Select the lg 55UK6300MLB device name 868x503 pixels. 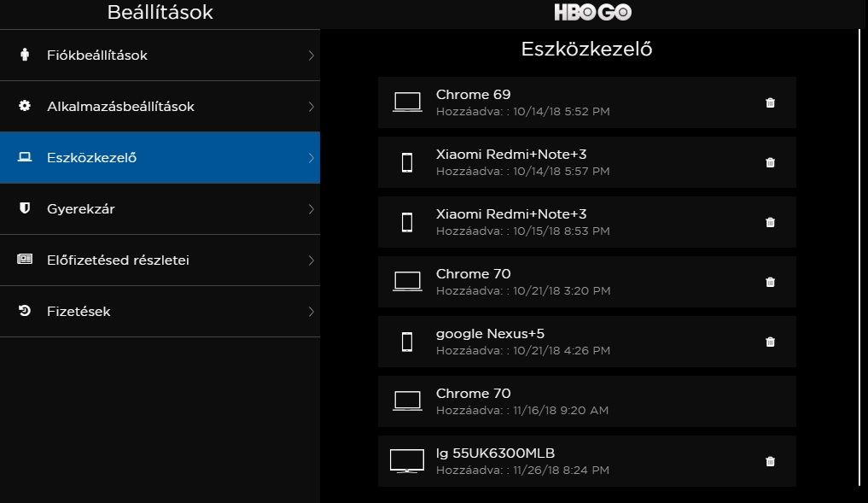tap(495, 453)
